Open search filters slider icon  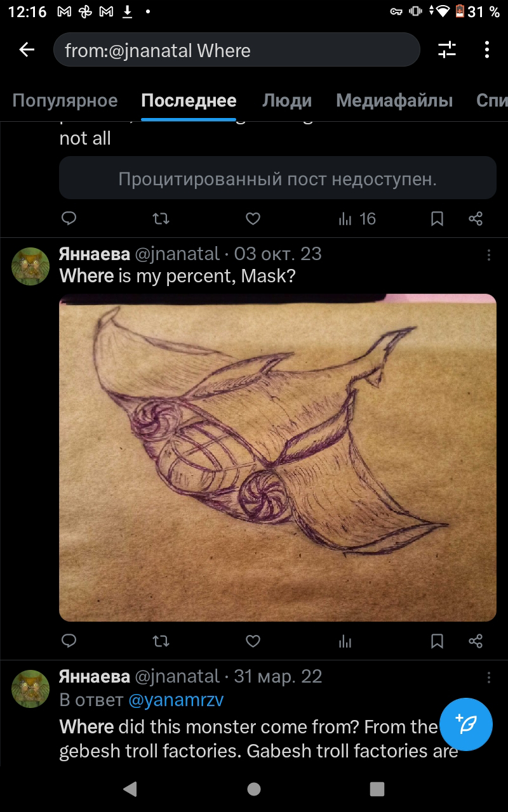447,49
